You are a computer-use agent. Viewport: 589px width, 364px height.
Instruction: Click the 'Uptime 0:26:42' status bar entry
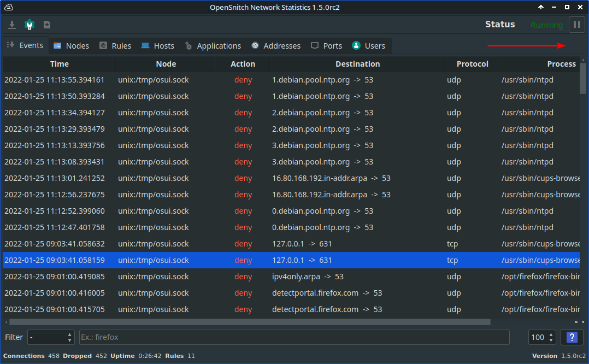pos(136,356)
